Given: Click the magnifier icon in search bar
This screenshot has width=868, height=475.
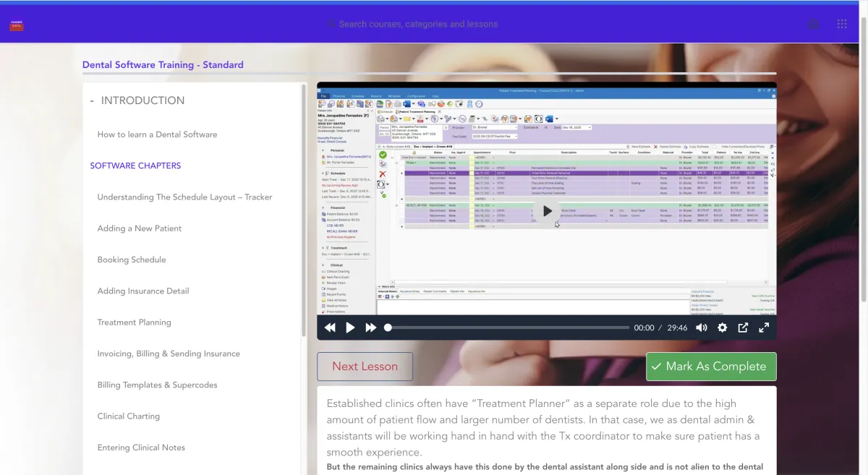Looking at the screenshot, I should 331,24.
